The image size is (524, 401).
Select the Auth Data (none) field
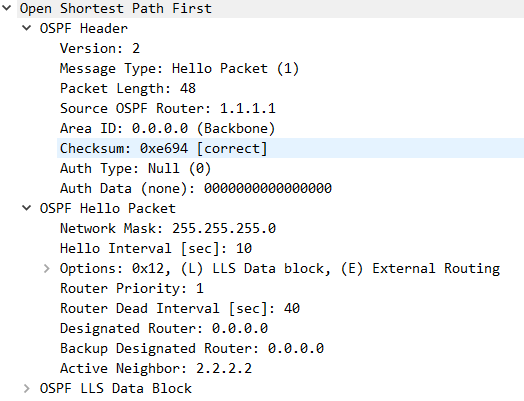(196, 188)
